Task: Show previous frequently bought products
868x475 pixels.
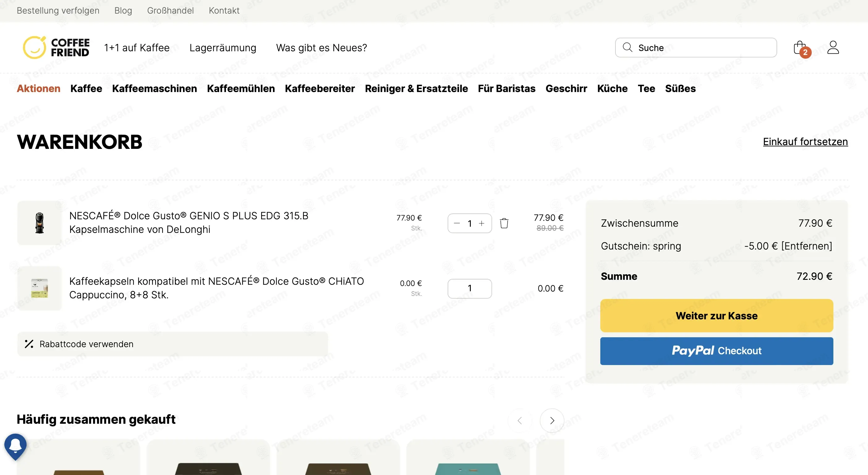Action: [x=520, y=420]
